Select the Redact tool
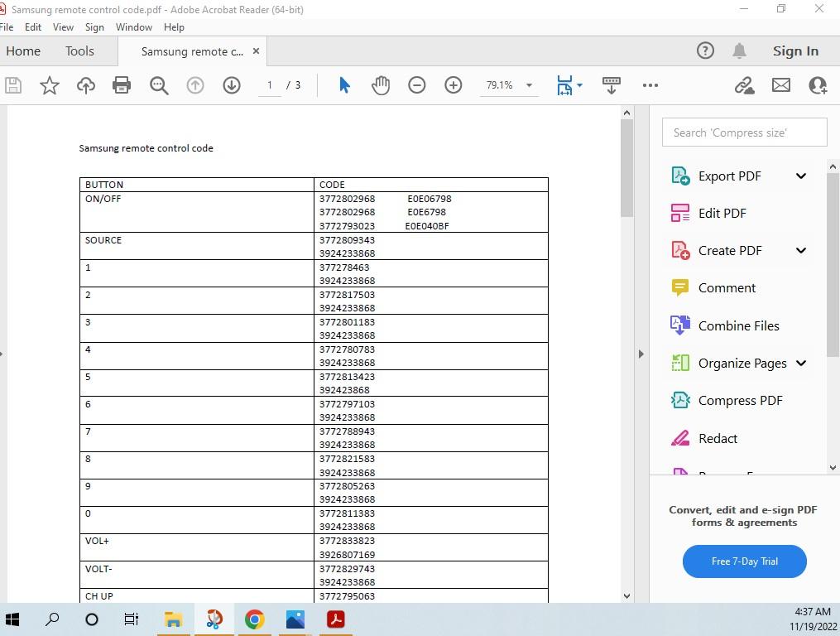 coord(704,439)
